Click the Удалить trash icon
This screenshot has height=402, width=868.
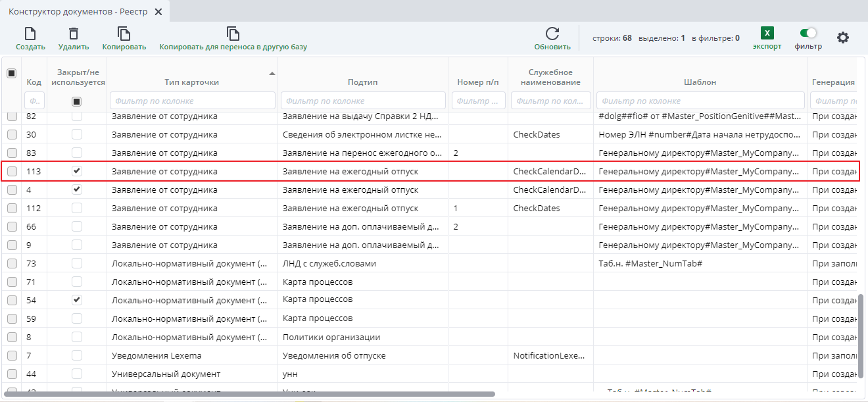point(74,34)
